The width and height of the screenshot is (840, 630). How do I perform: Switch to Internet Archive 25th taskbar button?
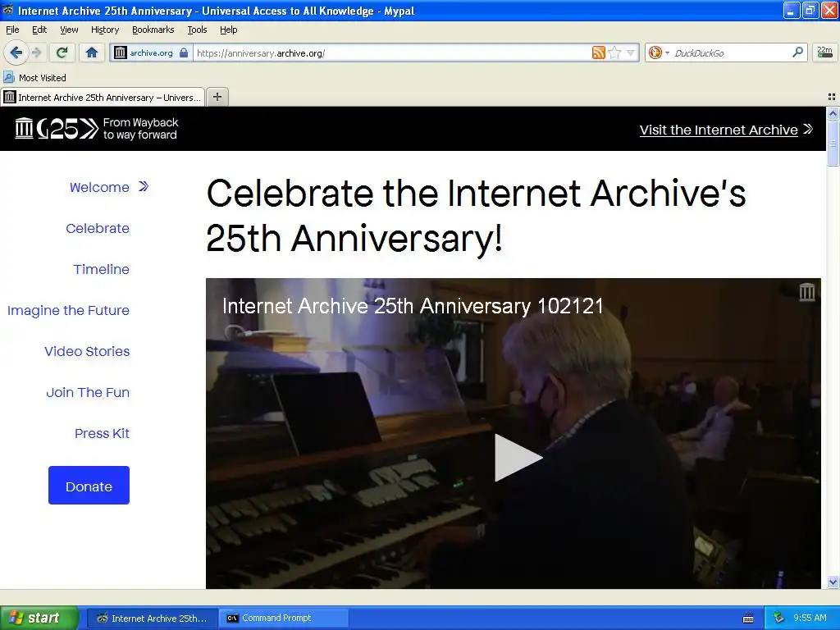(x=152, y=619)
